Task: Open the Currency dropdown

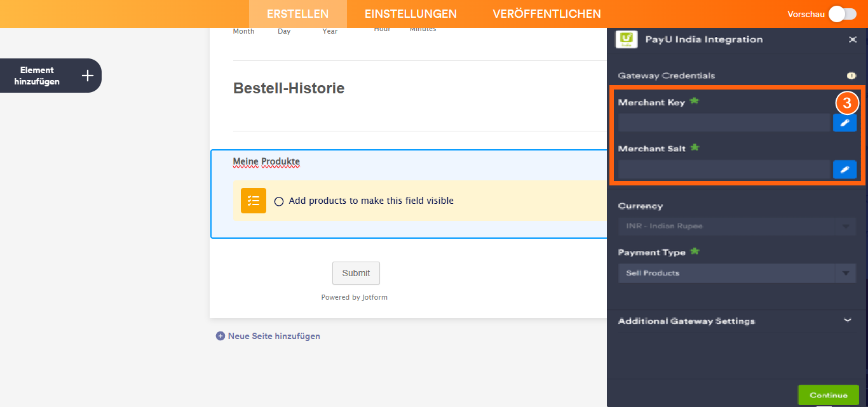Action: click(x=736, y=226)
